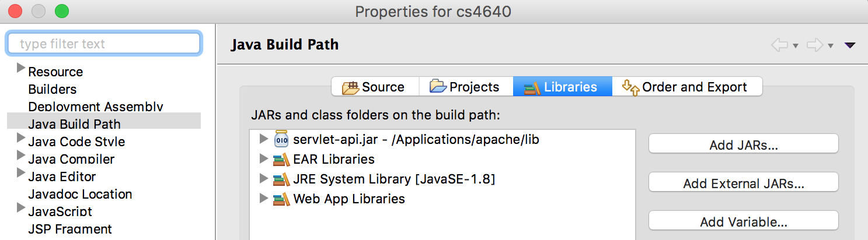Click the EAR Libraries books icon
The image size is (868, 240).
click(281, 159)
